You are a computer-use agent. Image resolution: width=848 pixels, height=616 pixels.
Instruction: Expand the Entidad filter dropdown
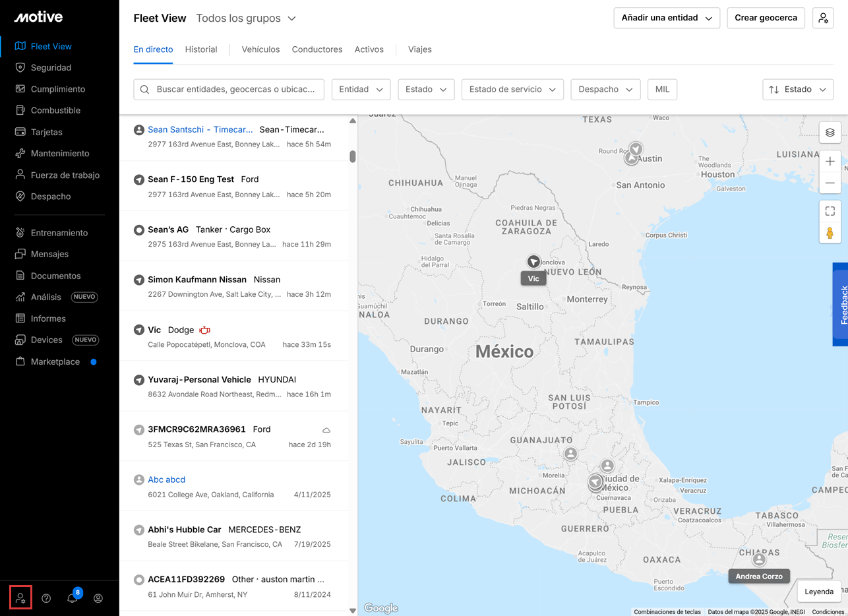[361, 90]
